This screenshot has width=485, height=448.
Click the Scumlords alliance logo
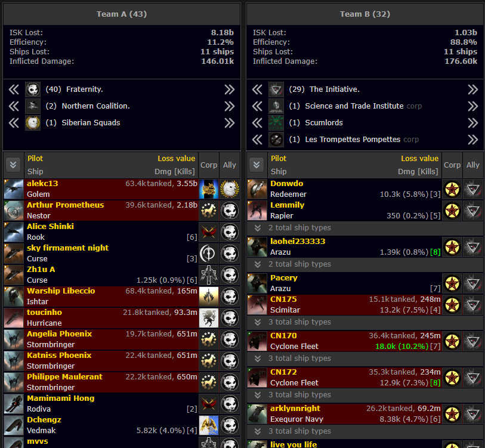(x=276, y=123)
